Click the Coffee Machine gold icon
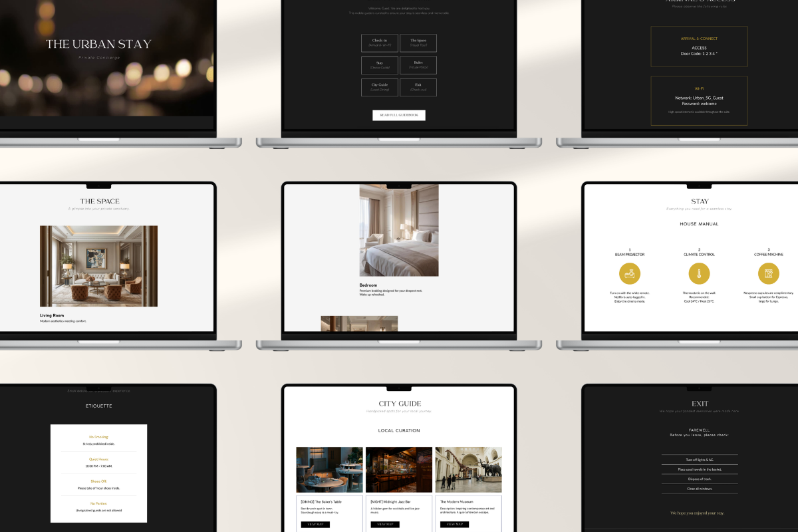This screenshot has height=532, width=798. [769, 273]
